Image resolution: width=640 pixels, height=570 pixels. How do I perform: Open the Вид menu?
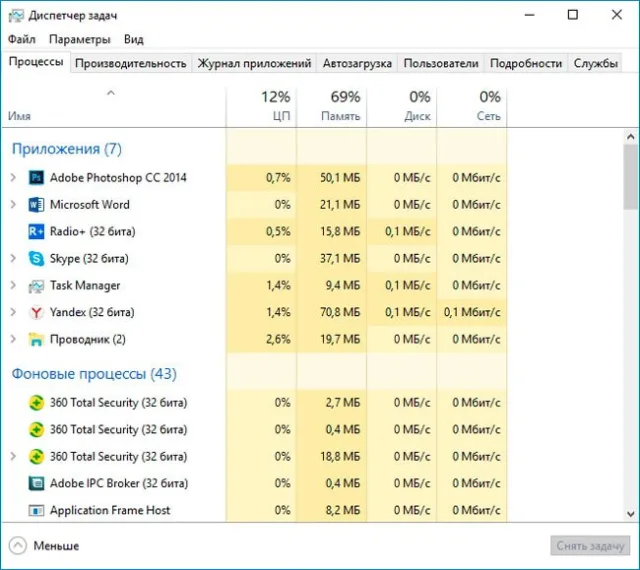pos(134,39)
